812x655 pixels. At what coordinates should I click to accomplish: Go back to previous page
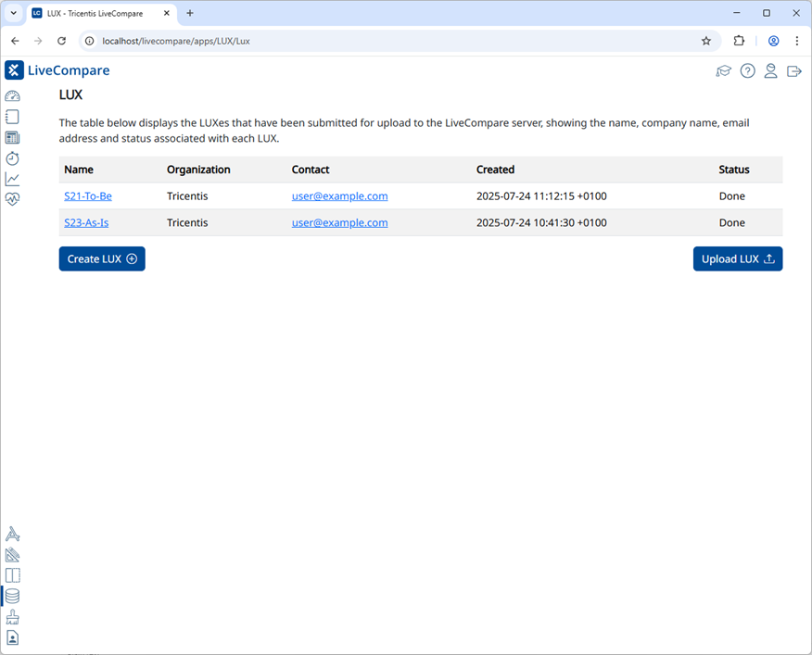coord(15,41)
